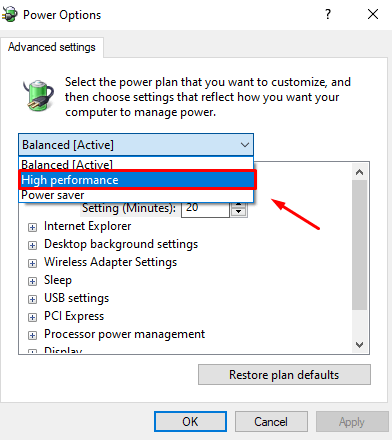Click the Cancel button
The image size is (392, 440).
click(x=271, y=422)
